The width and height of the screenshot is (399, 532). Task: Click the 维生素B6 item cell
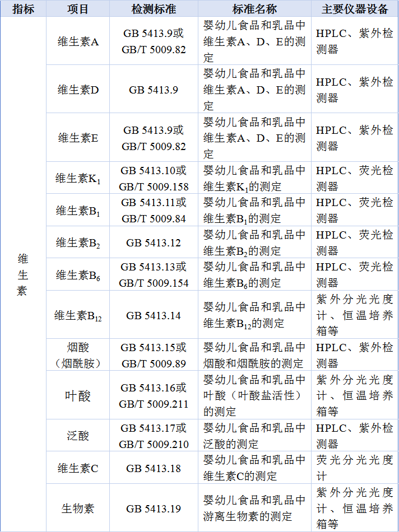[x=78, y=274]
